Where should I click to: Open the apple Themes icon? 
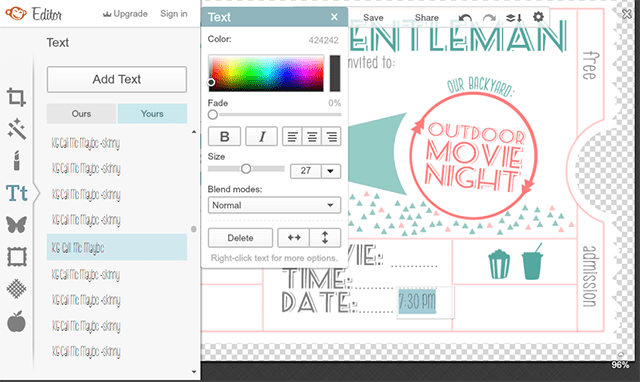16,321
